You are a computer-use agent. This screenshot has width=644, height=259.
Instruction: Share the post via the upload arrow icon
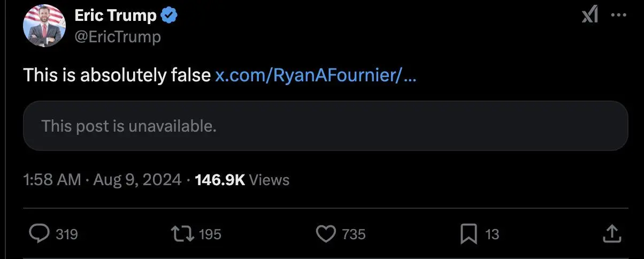tap(612, 233)
